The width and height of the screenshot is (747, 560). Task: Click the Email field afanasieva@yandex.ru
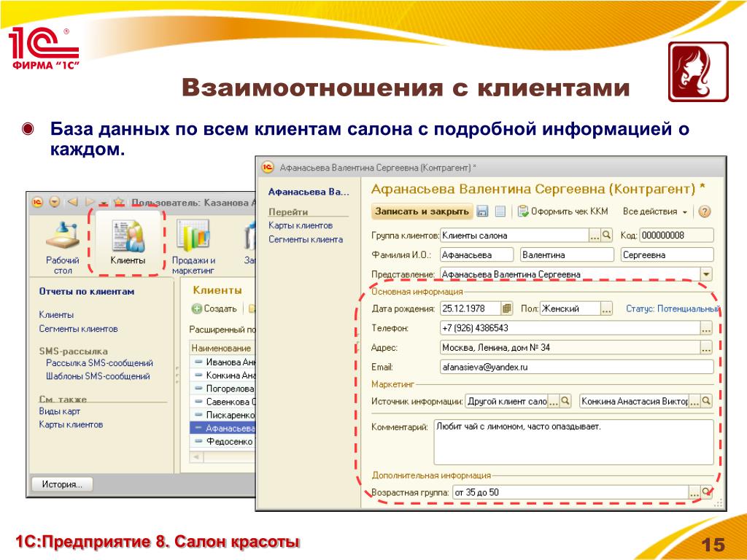click(577, 367)
